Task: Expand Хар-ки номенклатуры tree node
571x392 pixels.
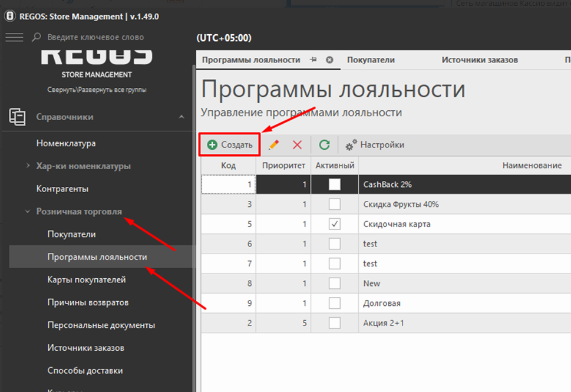Action: pos(28,166)
